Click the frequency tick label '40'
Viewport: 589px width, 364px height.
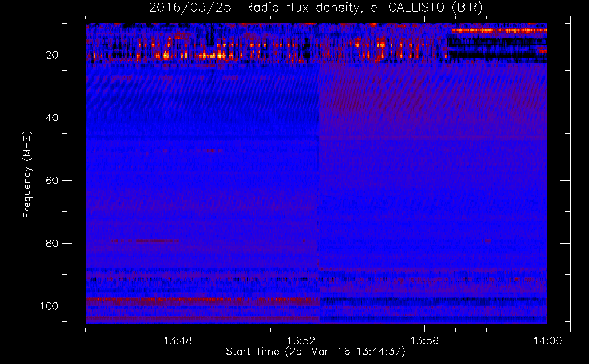[x=52, y=118]
